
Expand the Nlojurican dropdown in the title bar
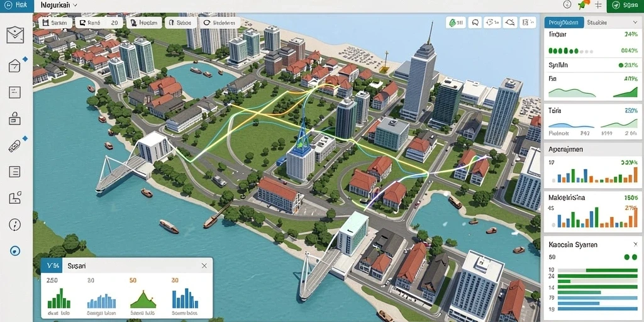point(59,5)
